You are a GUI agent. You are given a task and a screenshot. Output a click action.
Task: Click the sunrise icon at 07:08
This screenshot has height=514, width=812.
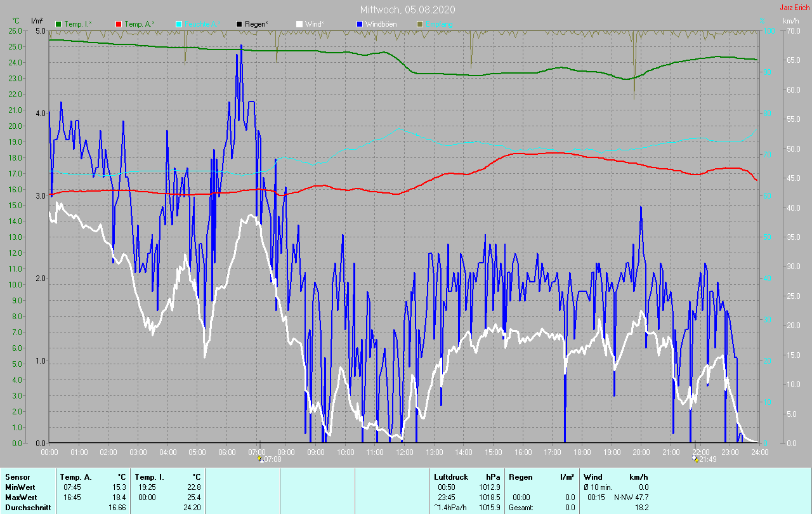pyautogui.click(x=259, y=459)
